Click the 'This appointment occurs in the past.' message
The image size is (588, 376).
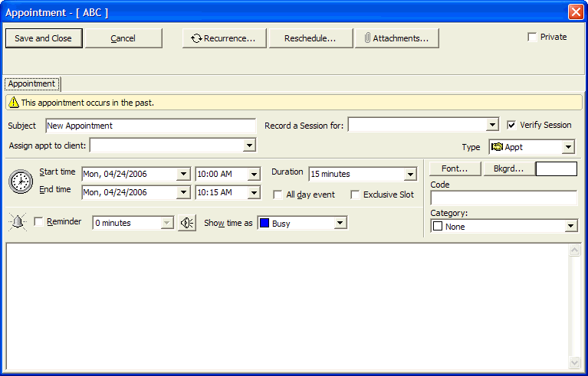coord(87,103)
